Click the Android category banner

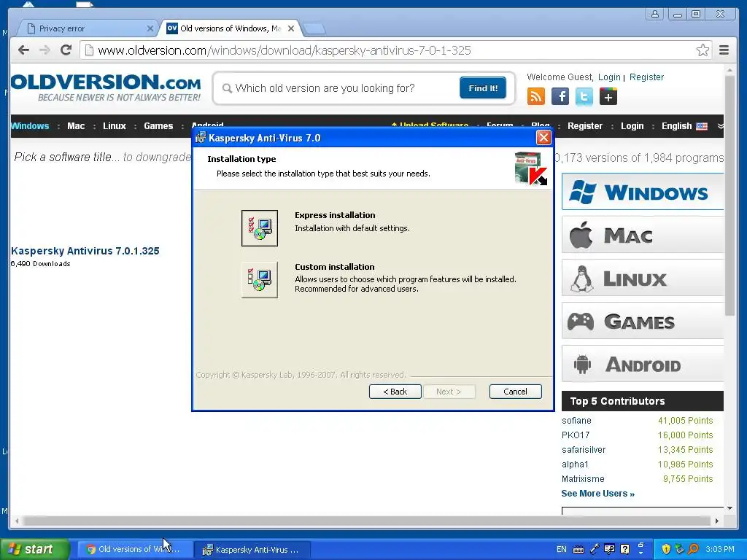coord(643,364)
